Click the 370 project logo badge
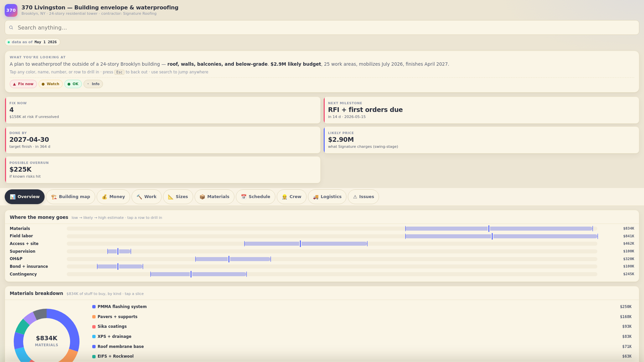The image size is (644, 362). click(x=11, y=10)
